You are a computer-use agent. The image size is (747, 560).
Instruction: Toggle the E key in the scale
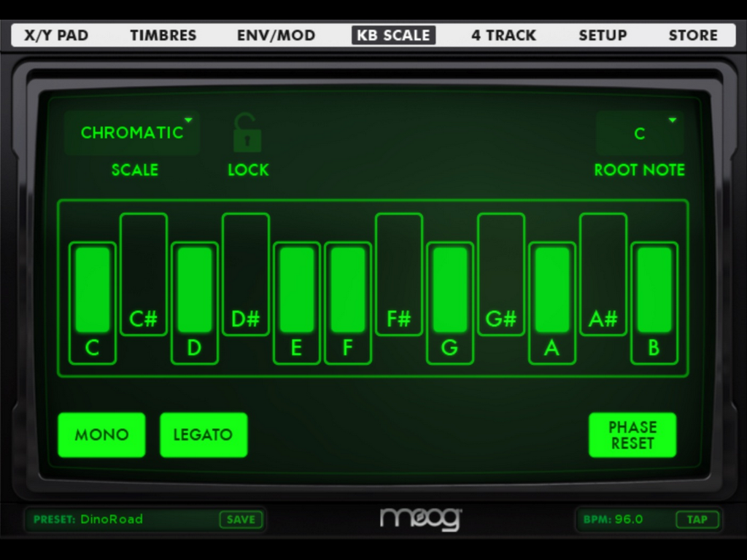click(296, 303)
